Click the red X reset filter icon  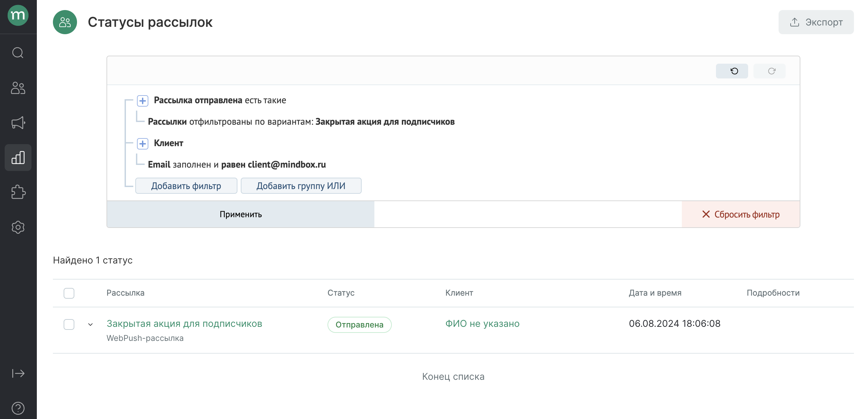coord(706,214)
